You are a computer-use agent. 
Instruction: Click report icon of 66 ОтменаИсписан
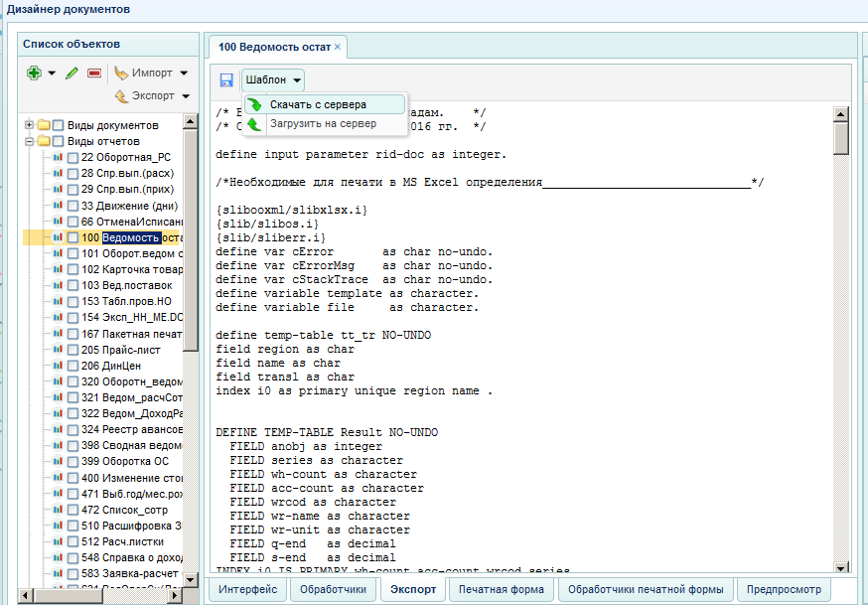(58, 222)
